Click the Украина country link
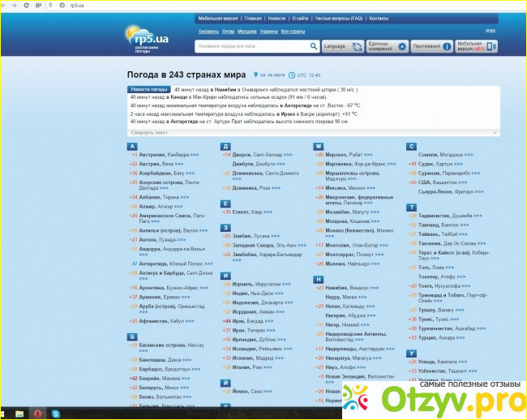The image size is (527, 420). pyautogui.click(x=268, y=32)
